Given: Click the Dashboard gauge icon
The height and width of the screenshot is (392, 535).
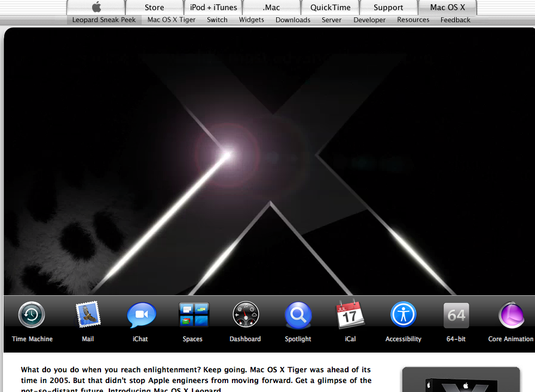Looking at the screenshot, I should 246,314.
